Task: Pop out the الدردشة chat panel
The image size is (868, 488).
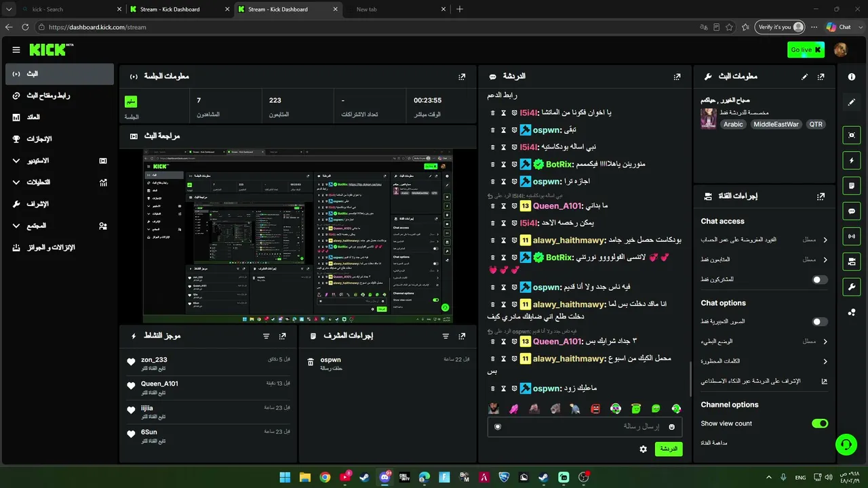Action: [677, 77]
